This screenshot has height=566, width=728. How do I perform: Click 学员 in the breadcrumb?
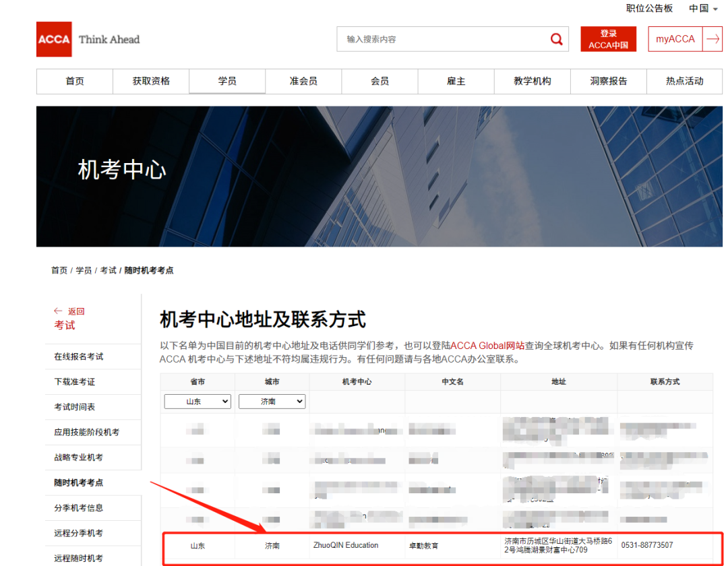point(84,270)
